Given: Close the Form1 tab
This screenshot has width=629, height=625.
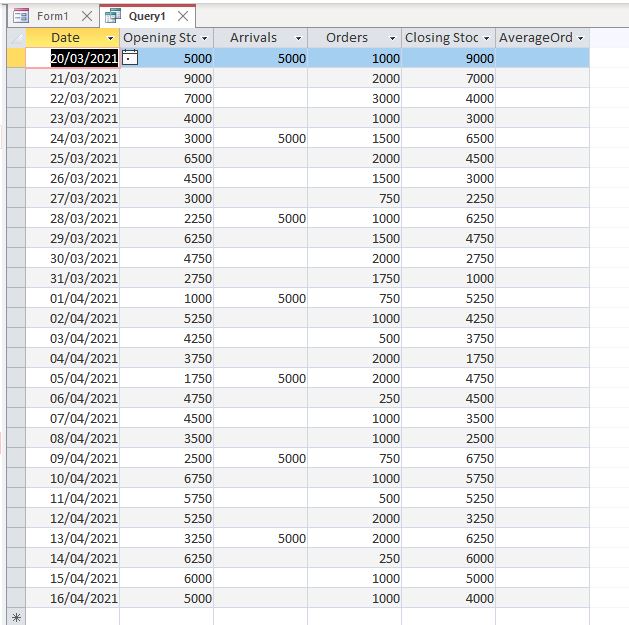Looking at the screenshot, I should (87, 16).
